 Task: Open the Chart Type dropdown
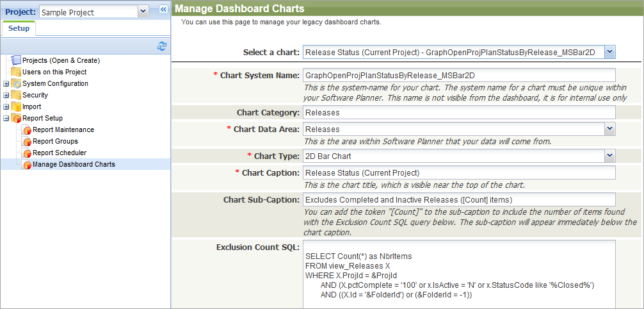[609, 156]
